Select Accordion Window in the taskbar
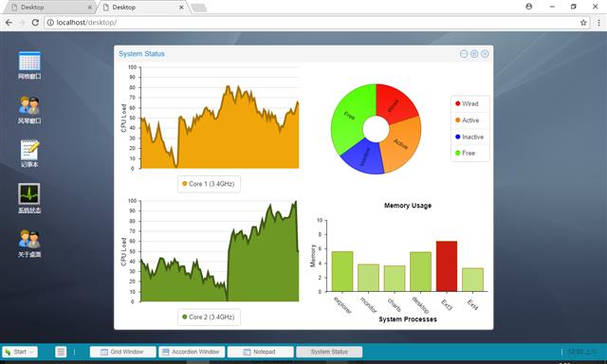The height and width of the screenshot is (364, 607). click(192, 352)
